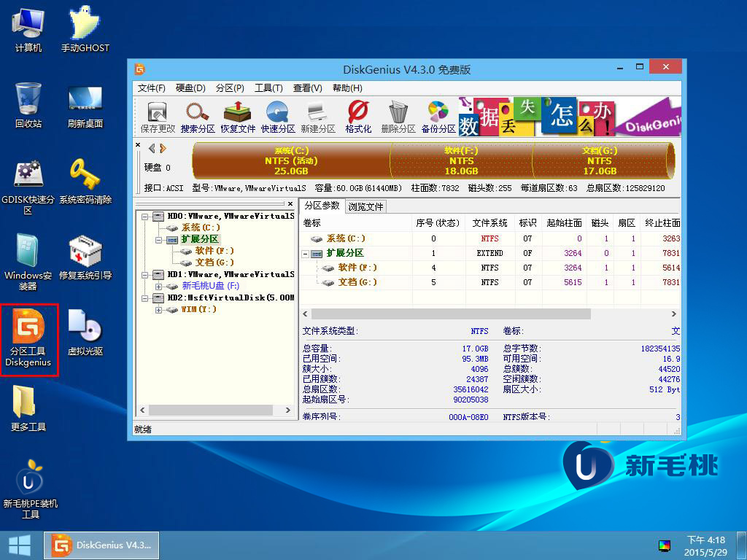
Task: Select the 回收站 recycle bin icon
Action: [28, 106]
